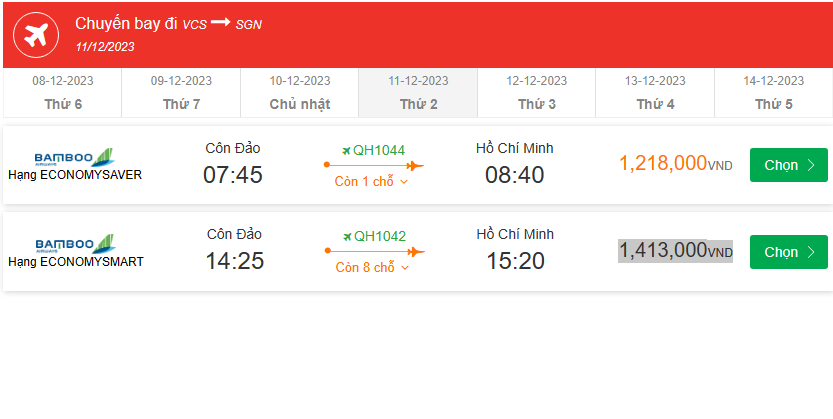Click the arrow between VCS and SGN
This screenshot has height=419, width=833.
coord(221,22)
